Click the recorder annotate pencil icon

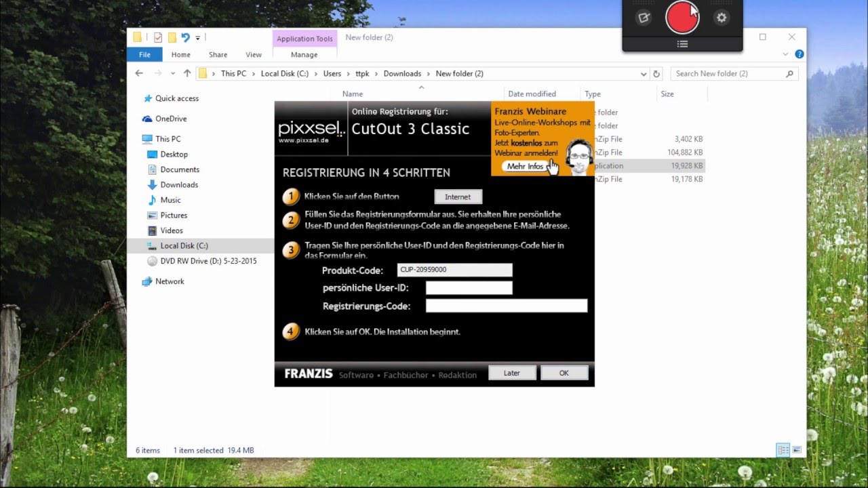pyautogui.click(x=644, y=18)
